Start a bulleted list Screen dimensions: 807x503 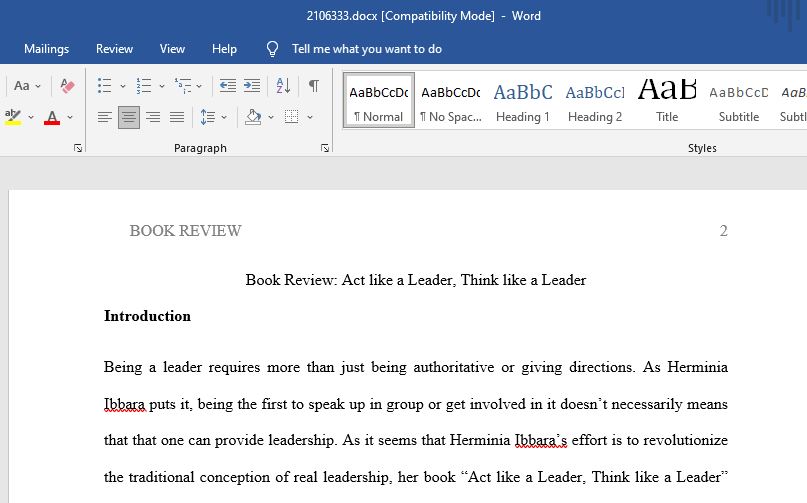[x=104, y=85]
